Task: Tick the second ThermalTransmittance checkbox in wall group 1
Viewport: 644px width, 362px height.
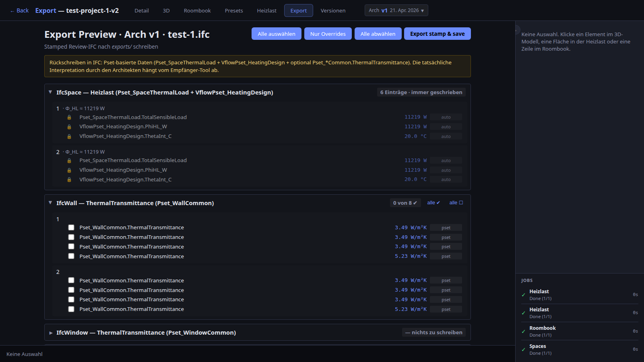Action: point(71,237)
